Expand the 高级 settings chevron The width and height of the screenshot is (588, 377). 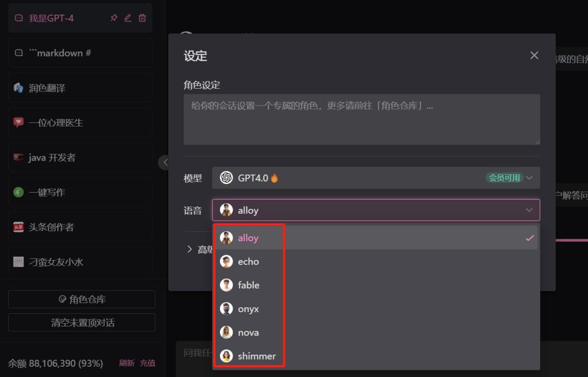pyautogui.click(x=189, y=249)
